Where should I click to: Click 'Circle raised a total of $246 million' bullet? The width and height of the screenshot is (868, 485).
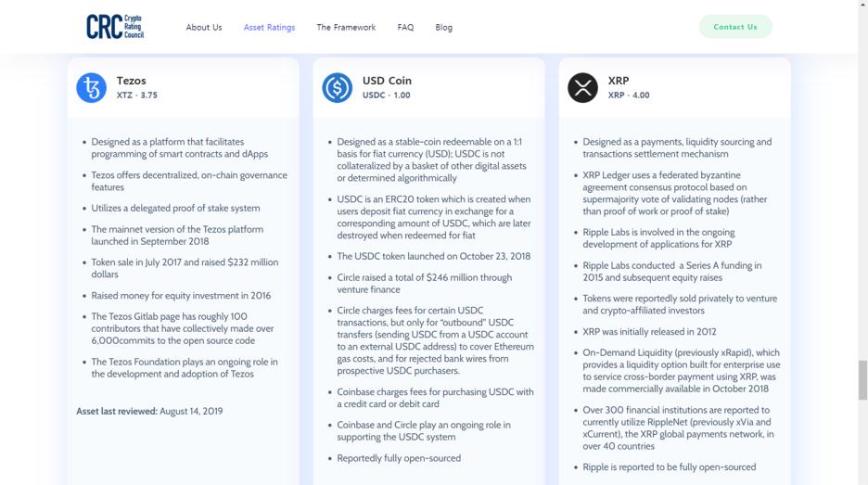425,284
